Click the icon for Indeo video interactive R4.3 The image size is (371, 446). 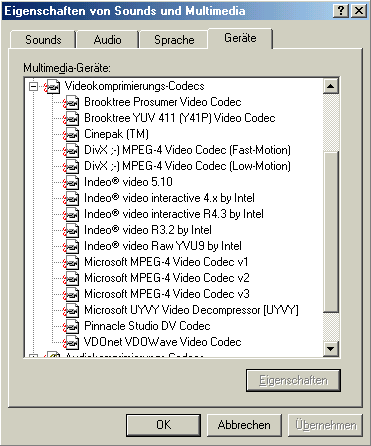pyautogui.click(x=71, y=214)
